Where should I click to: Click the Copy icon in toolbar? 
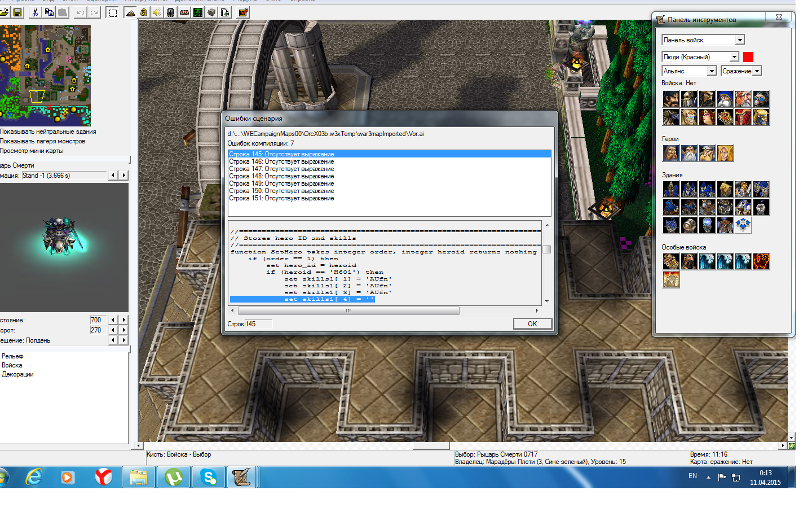(49, 12)
